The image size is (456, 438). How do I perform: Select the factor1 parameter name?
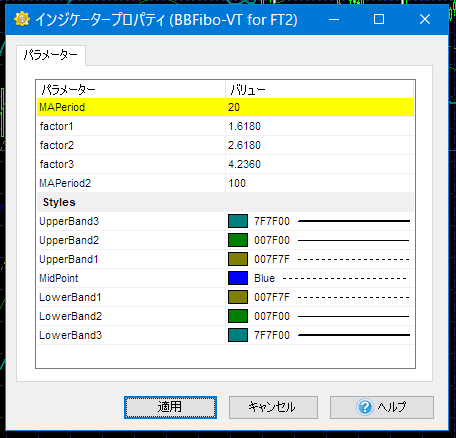pyautogui.click(x=56, y=126)
